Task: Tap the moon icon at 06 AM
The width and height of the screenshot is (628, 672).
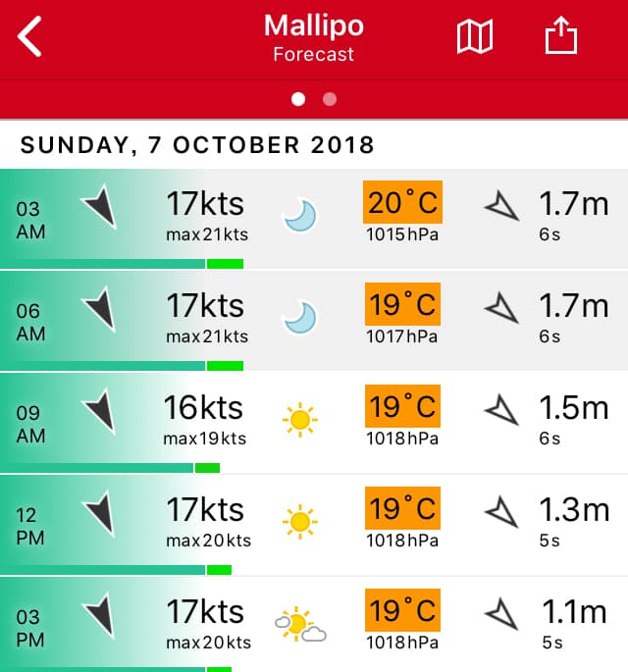Action: [x=300, y=318]
